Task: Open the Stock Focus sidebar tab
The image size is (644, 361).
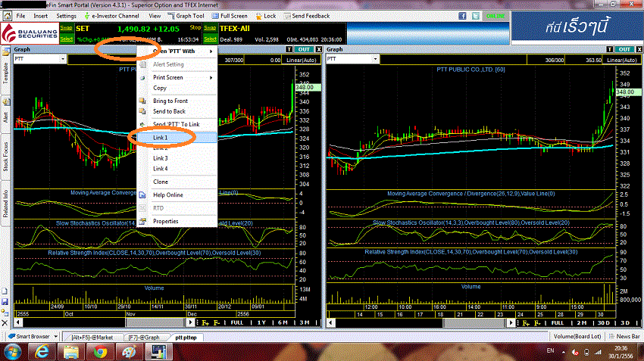Action: click(x=5, y=157)
